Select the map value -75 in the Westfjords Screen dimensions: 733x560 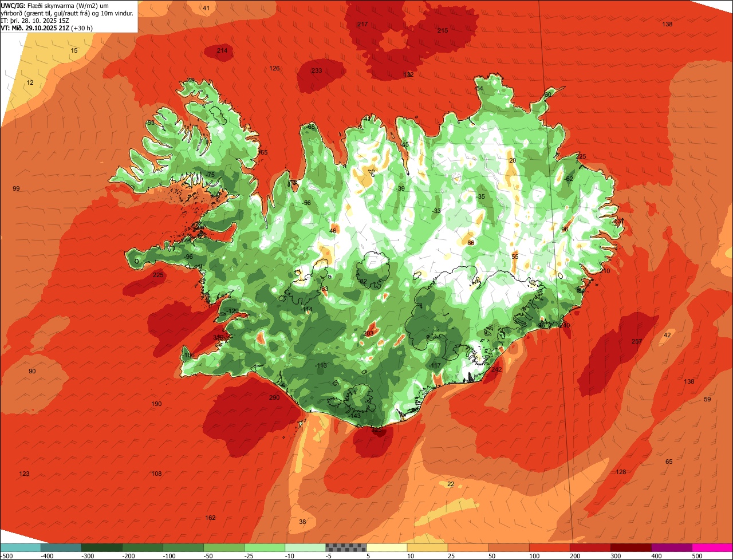[x=210, y=175]
